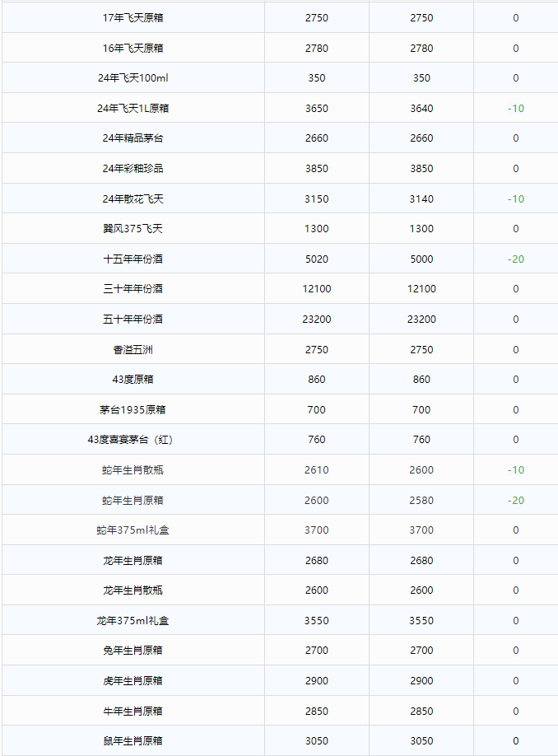Click the 3150 price cell

click(x=317, y=199)
